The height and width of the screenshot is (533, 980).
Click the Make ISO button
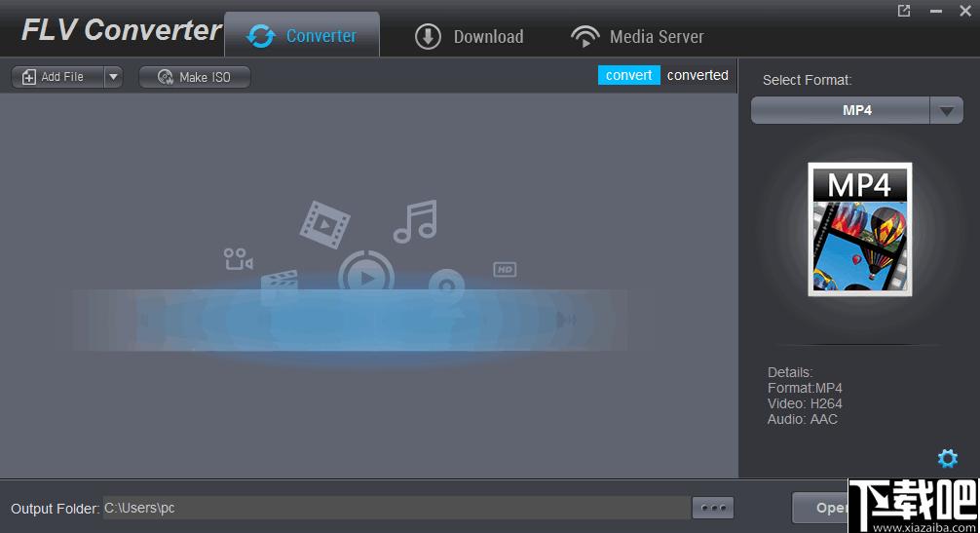[195, 77]
